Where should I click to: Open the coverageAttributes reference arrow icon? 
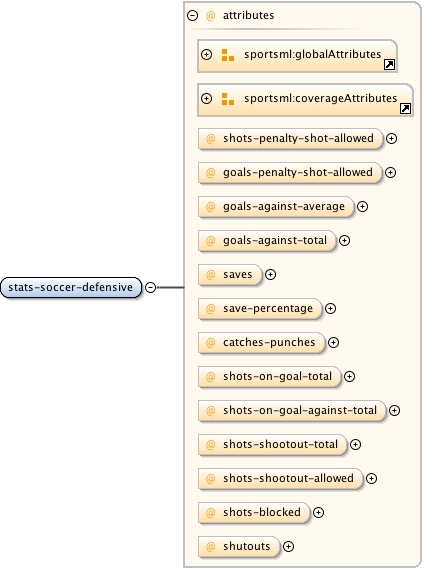(x=405, y=109)
